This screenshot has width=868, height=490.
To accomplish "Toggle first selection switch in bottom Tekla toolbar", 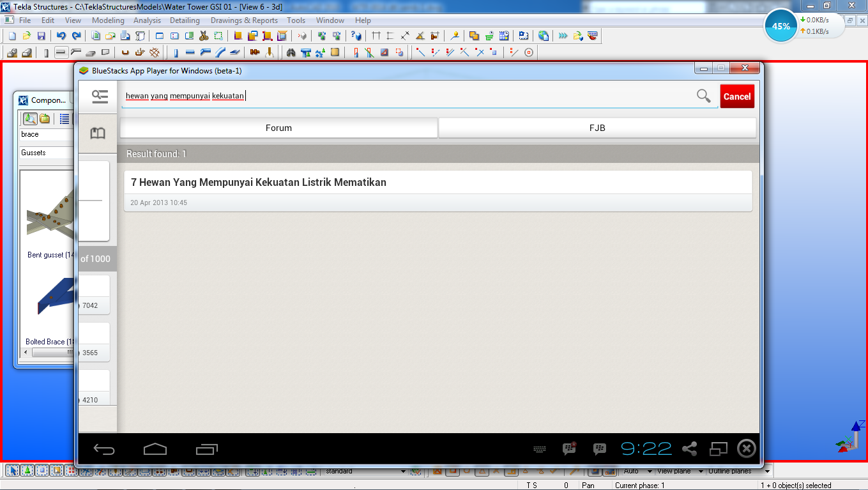I will coord(12,471).
